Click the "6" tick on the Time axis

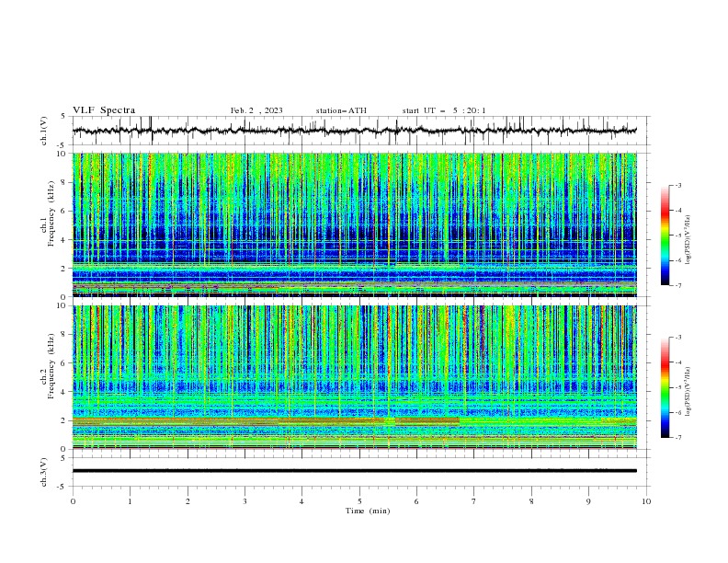click(x=416, y=501)
